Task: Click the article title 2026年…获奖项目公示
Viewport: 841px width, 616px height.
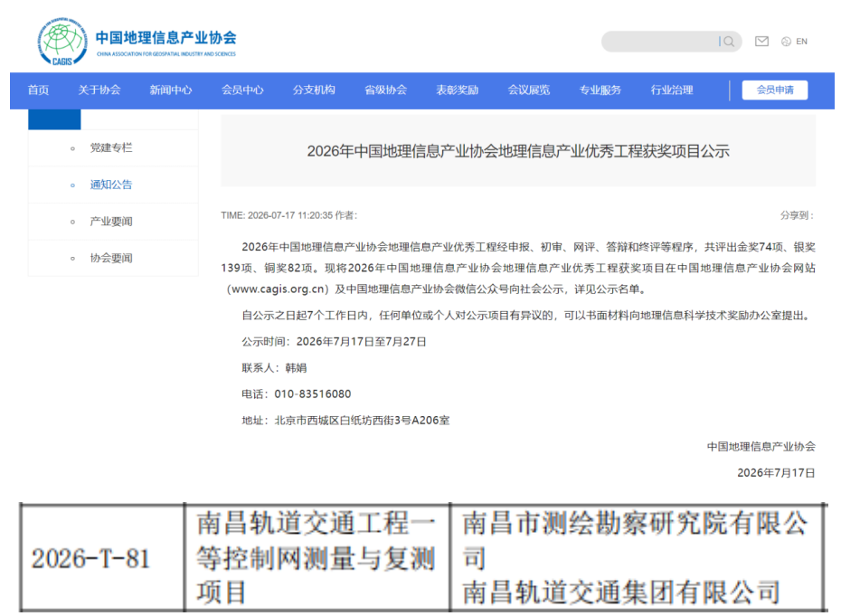Action: coord(518,151)
